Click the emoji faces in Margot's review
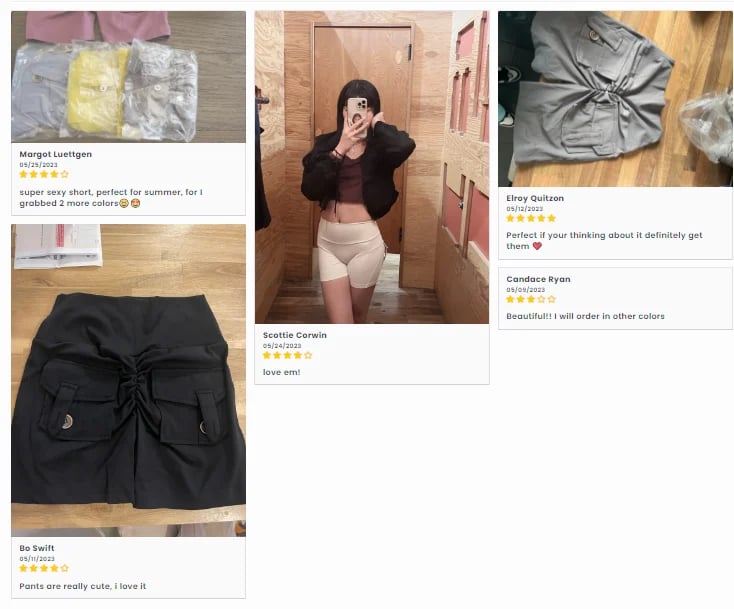This screenshot has height=609, width=734. point(130,203)
